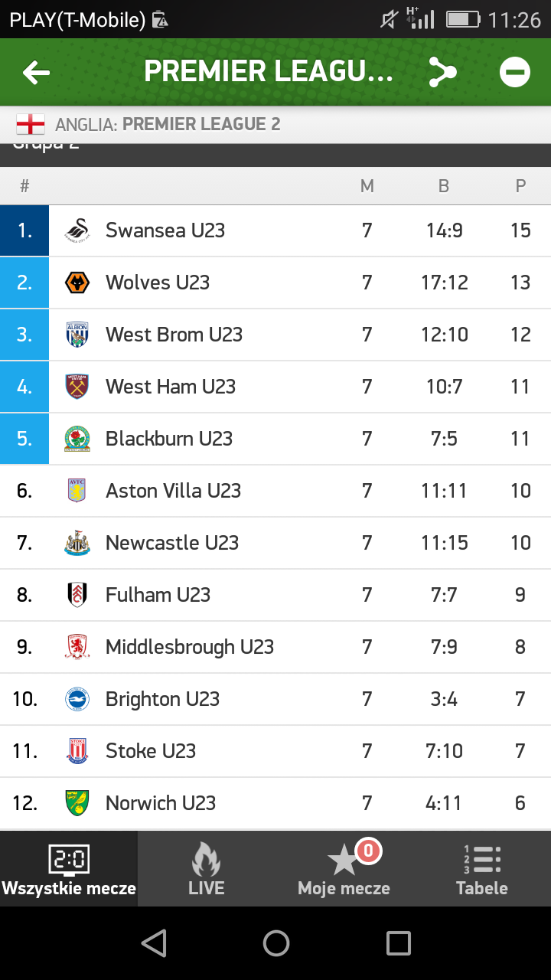Select the Newcastle U23 crest logo
The height and width of the screenshot is (980, 551).
click(77, 542)
